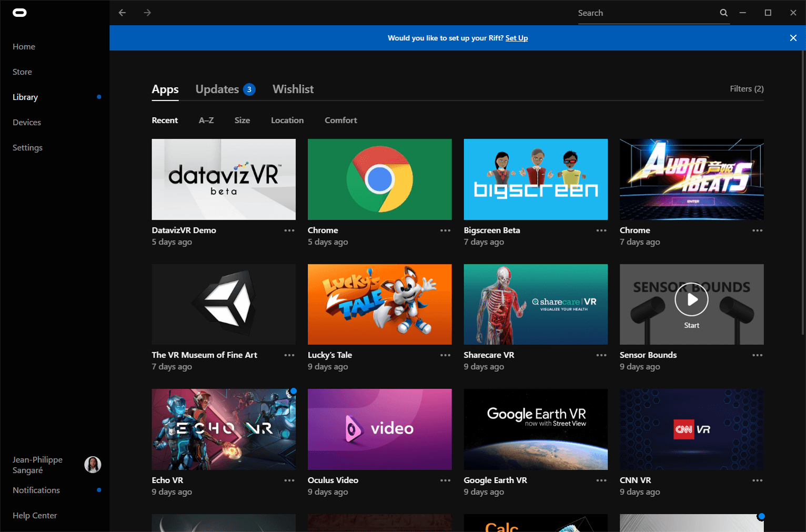This screenshot has height=532, width=806.
Task: Click the Set Up link
Action: point(517,38)
